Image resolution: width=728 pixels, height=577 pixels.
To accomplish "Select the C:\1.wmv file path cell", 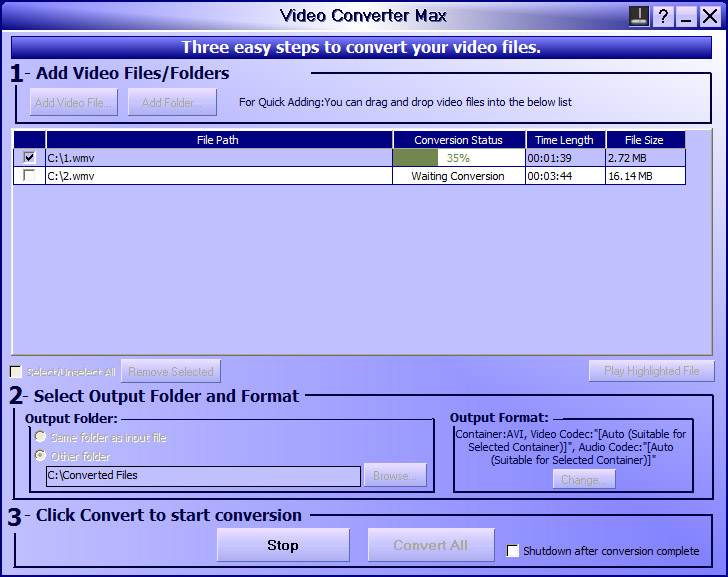I will click(219, 158).
